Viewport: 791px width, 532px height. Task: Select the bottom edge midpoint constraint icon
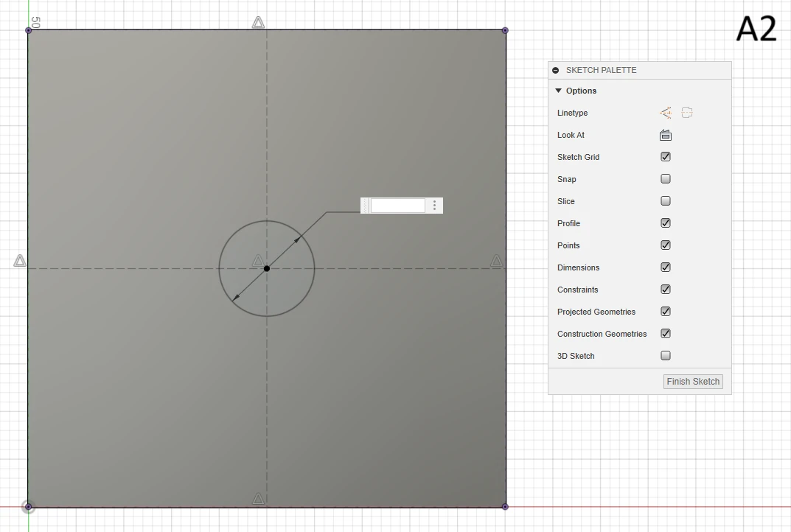point(258,499)
